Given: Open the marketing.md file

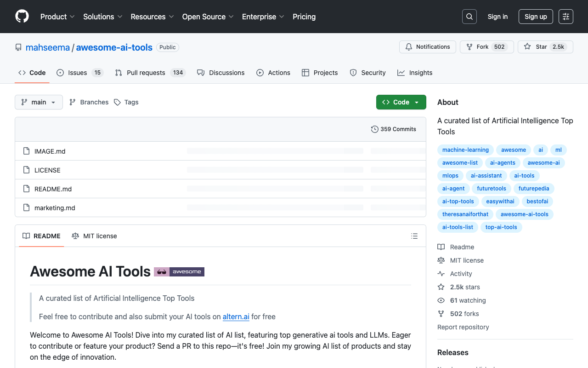Looking at the screenshot, I should click(x=55, y=208).
